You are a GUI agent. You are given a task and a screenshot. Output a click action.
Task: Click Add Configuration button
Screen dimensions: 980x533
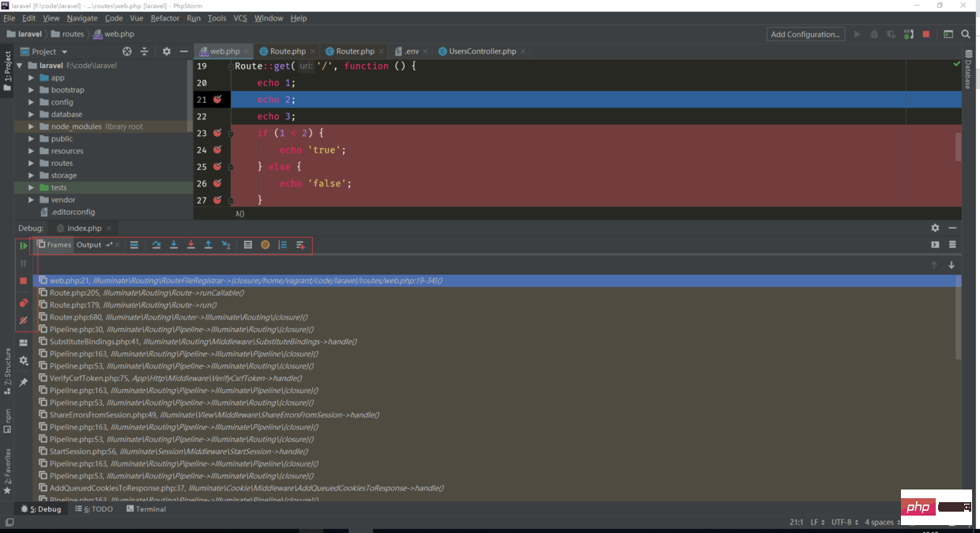[805, 34]
